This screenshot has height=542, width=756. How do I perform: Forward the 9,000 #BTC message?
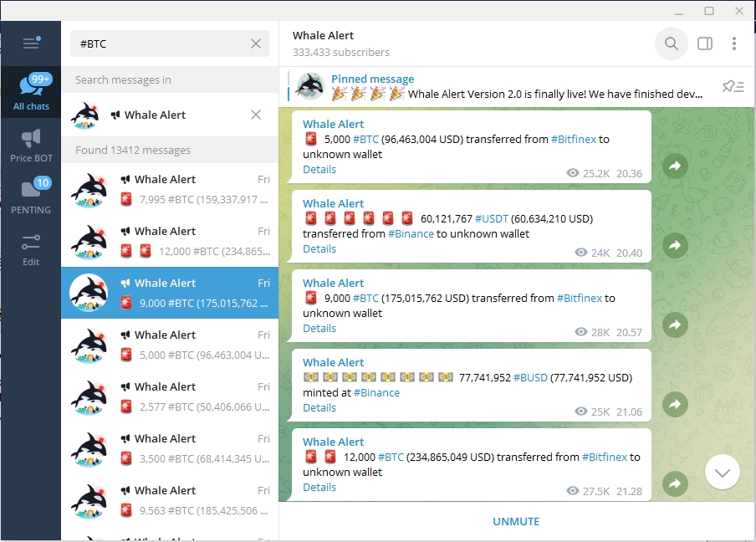point(675,325)
